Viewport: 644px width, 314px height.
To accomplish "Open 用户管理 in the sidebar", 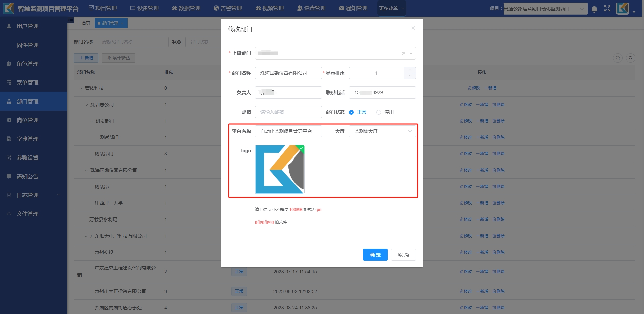I will pyautogui.click(x=28, y=26).
